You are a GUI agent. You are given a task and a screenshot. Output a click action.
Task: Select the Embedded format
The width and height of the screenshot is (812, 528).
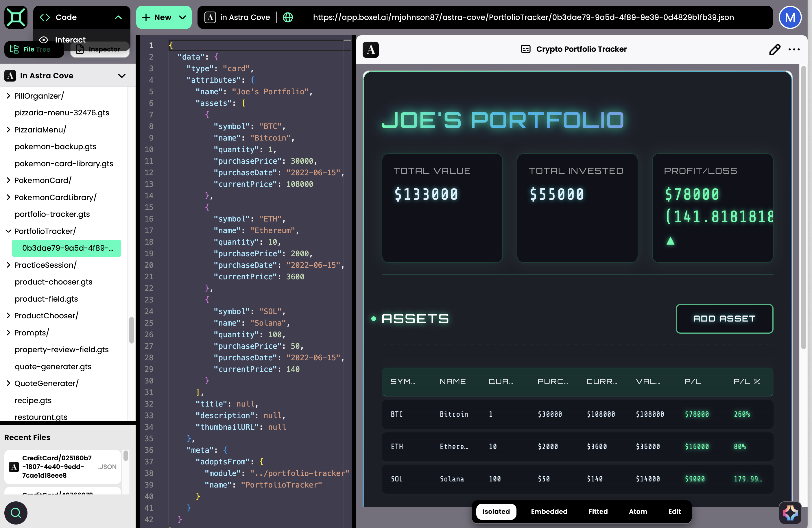pyautogui.click(x=549, y=511)
